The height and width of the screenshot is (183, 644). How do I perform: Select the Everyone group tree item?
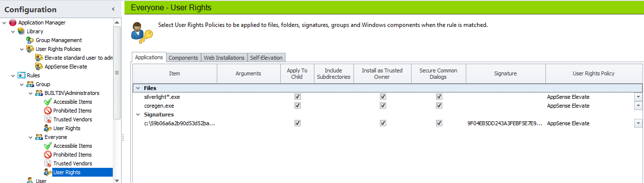(x=56, y=137)
